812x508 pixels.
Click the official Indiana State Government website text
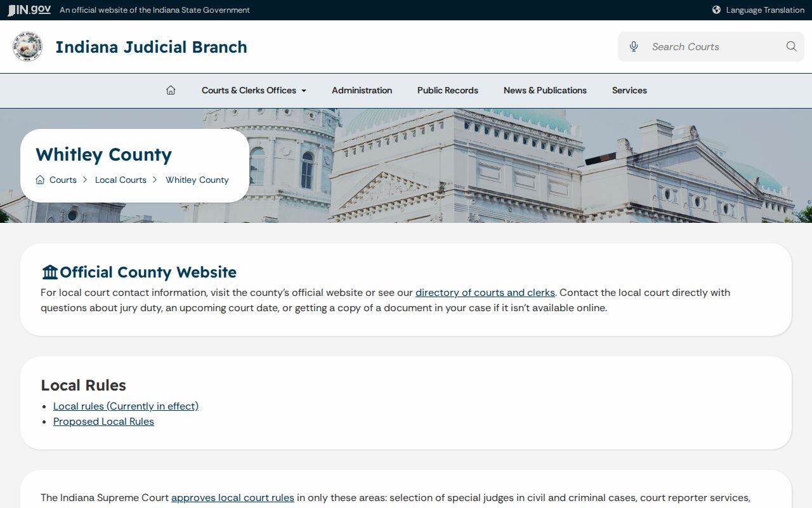[x=155, y=10]
